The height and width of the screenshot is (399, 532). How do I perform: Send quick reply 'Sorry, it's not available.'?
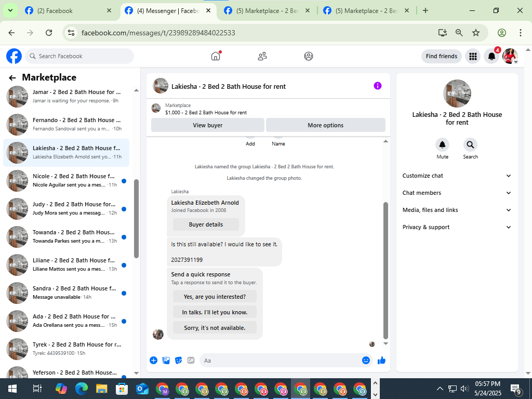(x=215, y=328)
